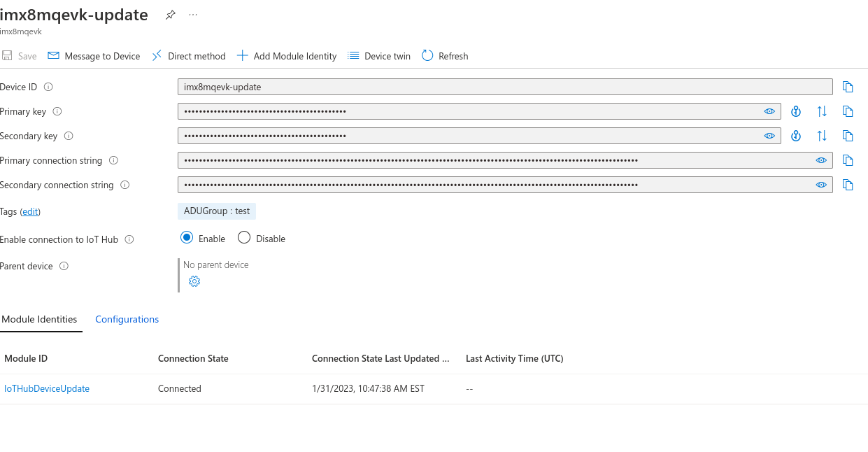Open the Device twin
Viewport: 868px width, 452px height.
point(378,56)
